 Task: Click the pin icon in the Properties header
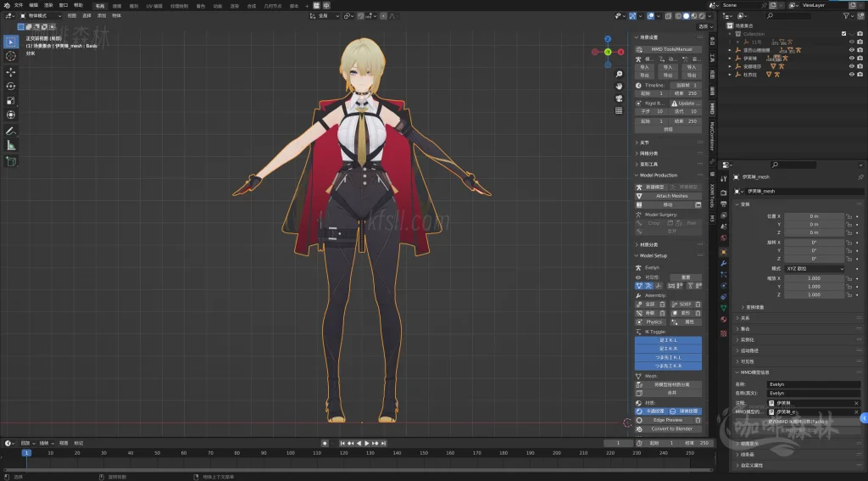tap(860, 176)
